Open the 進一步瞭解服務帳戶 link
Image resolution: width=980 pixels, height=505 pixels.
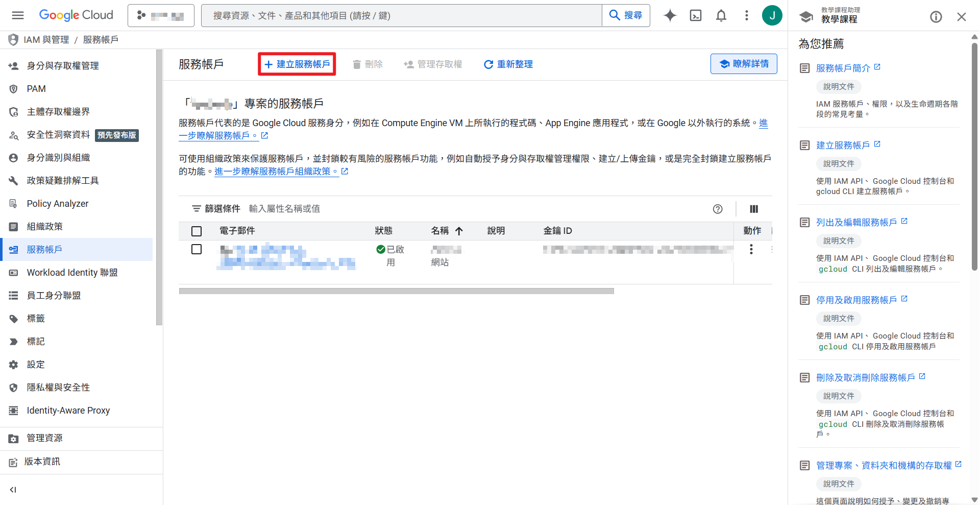pos(218,135)
